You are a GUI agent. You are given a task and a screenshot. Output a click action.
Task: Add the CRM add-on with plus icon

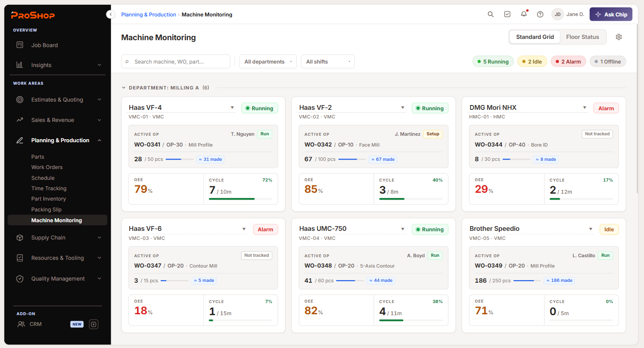click(x=94, y=324)
